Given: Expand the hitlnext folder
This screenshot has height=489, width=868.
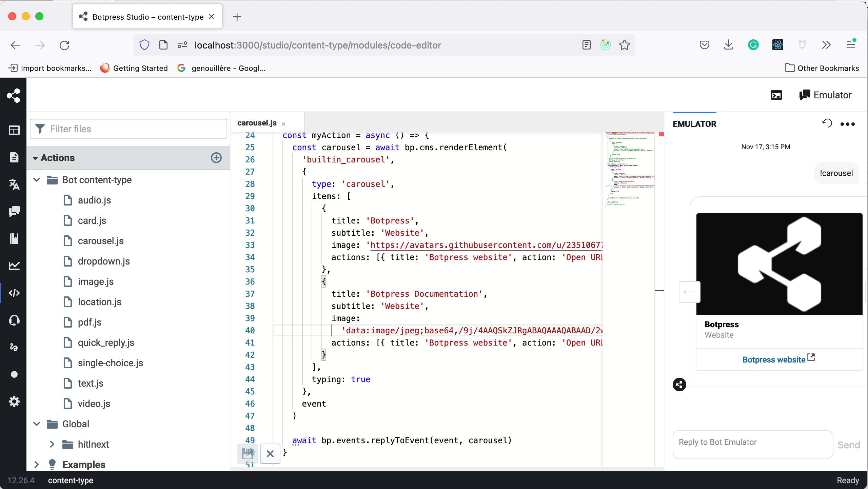Looking at the screenshot, I should tap(52, 444).
